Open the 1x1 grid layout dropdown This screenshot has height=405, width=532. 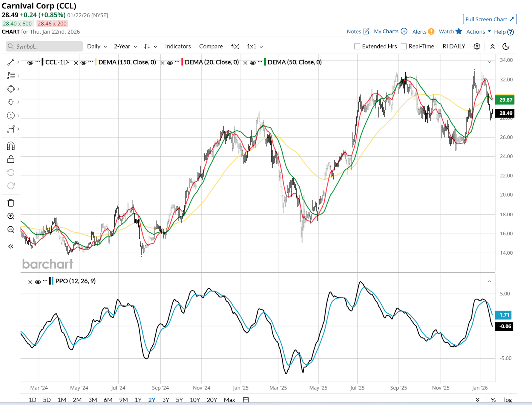point(255,47)
